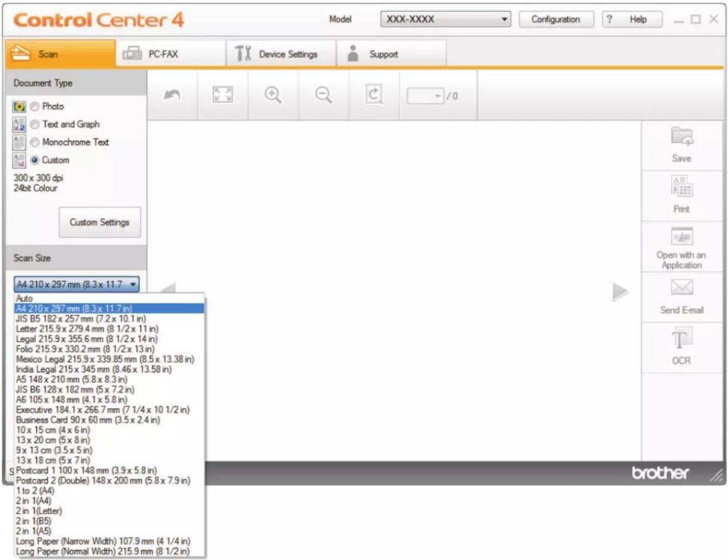Choose A5 148 x 210 mm option

click(x=109, y=379)
